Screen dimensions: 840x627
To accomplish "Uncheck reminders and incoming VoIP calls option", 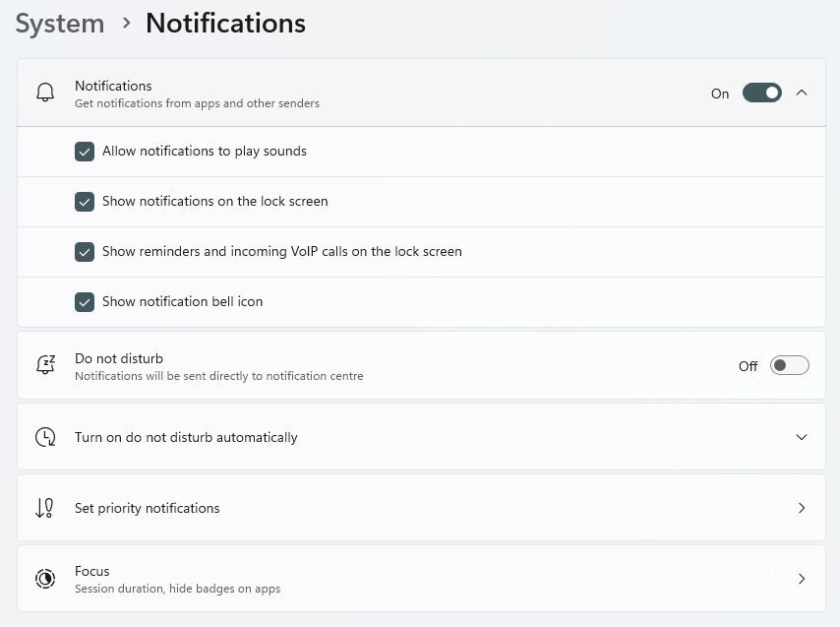I will point(85,251).
